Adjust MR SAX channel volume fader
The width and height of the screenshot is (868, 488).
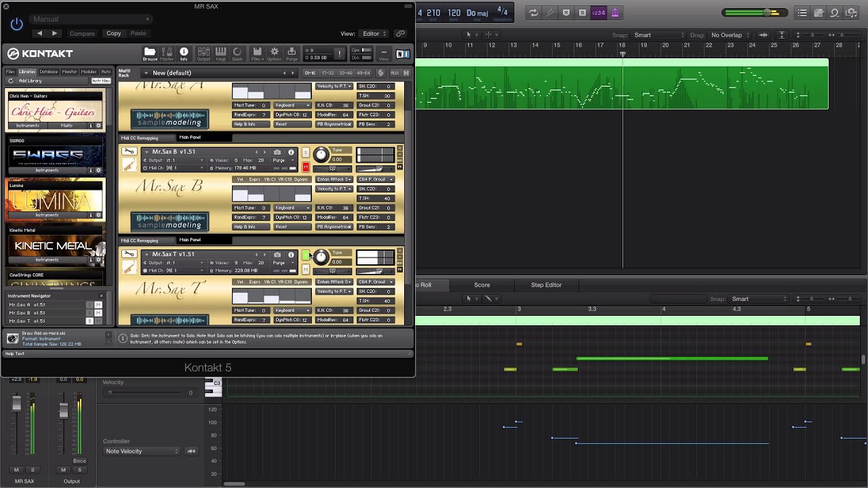pyautogui.click(x=17, y=405)
